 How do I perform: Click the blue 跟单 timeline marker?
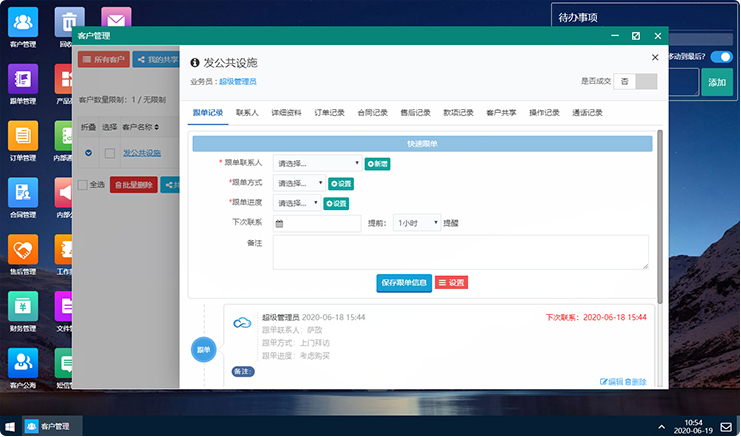(x=204, y=350)
